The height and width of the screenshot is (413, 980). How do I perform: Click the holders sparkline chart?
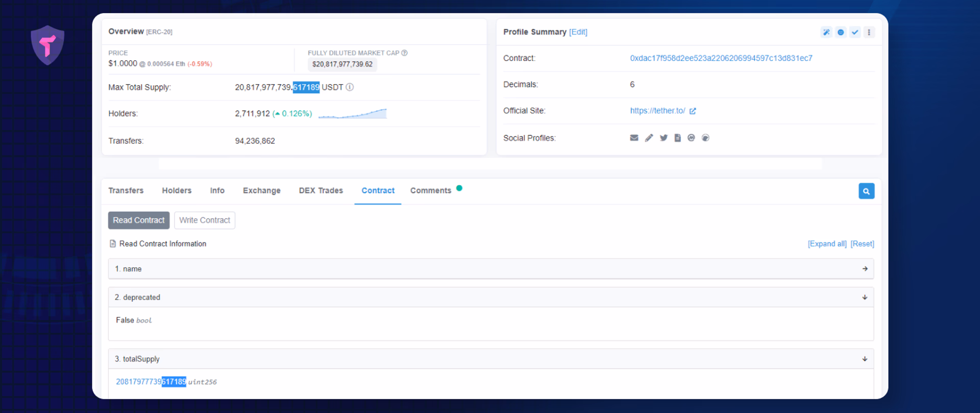[353, 113]
